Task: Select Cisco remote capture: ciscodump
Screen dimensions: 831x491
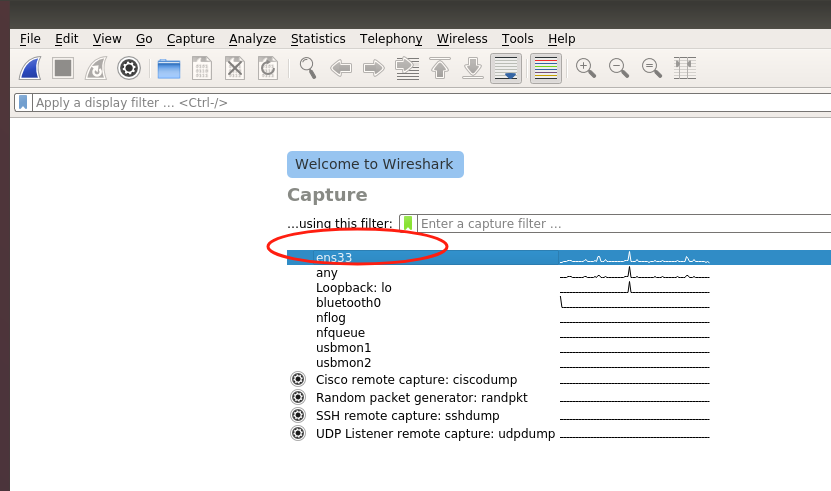Action: 417,380
